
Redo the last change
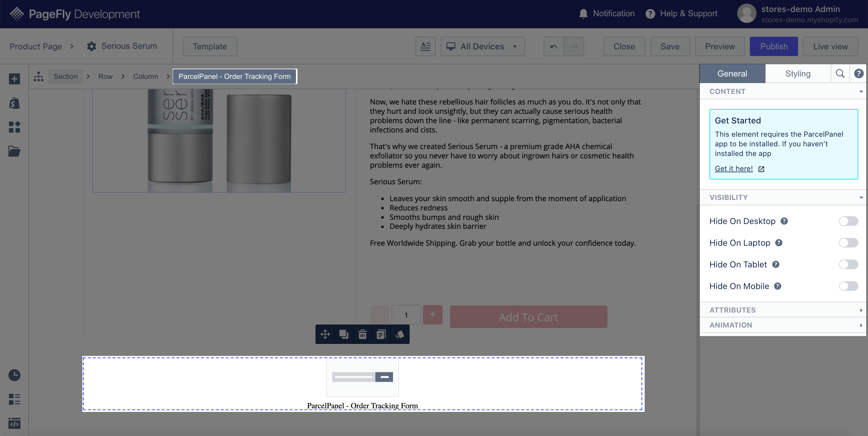click(574, 46)
